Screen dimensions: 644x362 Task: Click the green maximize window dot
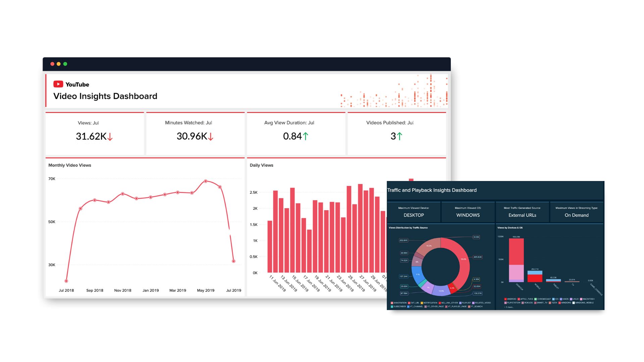65,64
